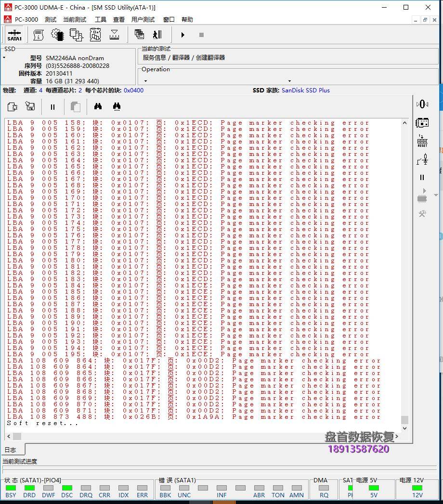The height and width of the screenshot is (504, 443).
Task: Click the SanDisk SSD Plus family label
Action: pos(305,90)
